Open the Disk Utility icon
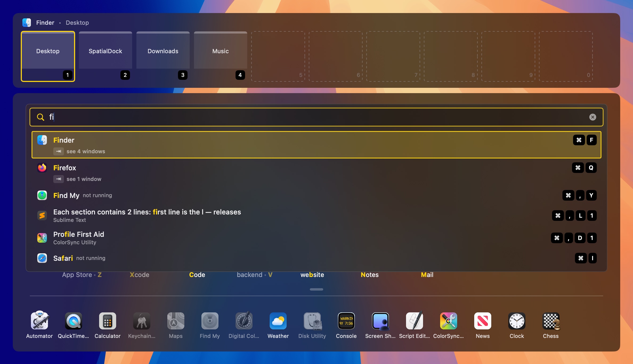Image resolution: width=633 pixels, height=364 pixels. pos(312,321)
